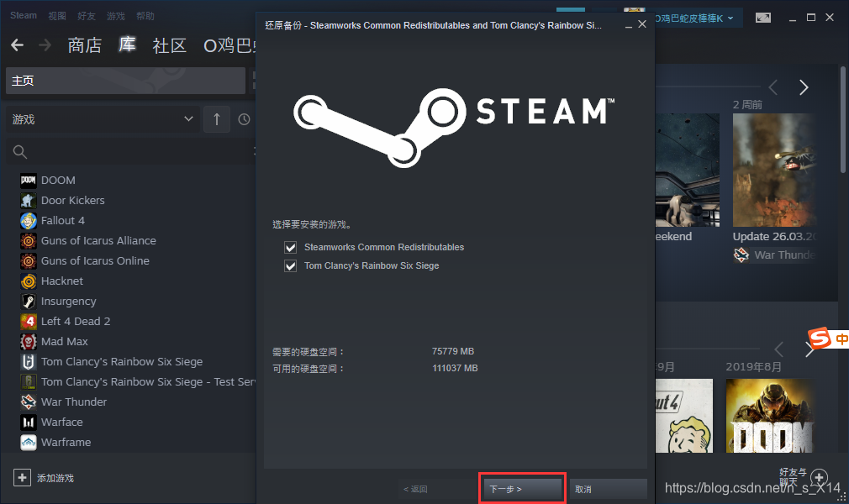Toggle Steam big picture mode icon
Viewport: 849px width, 504px height.
pos(763,18)
